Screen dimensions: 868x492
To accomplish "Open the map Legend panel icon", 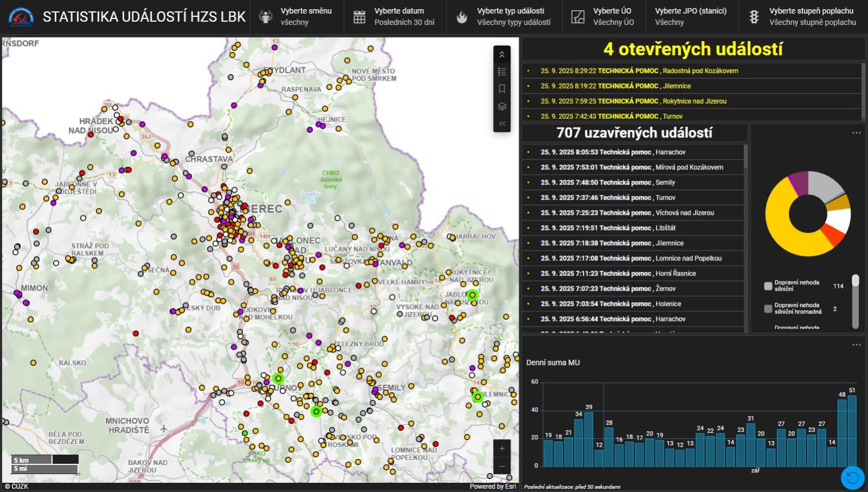I will tap(502, 71).
